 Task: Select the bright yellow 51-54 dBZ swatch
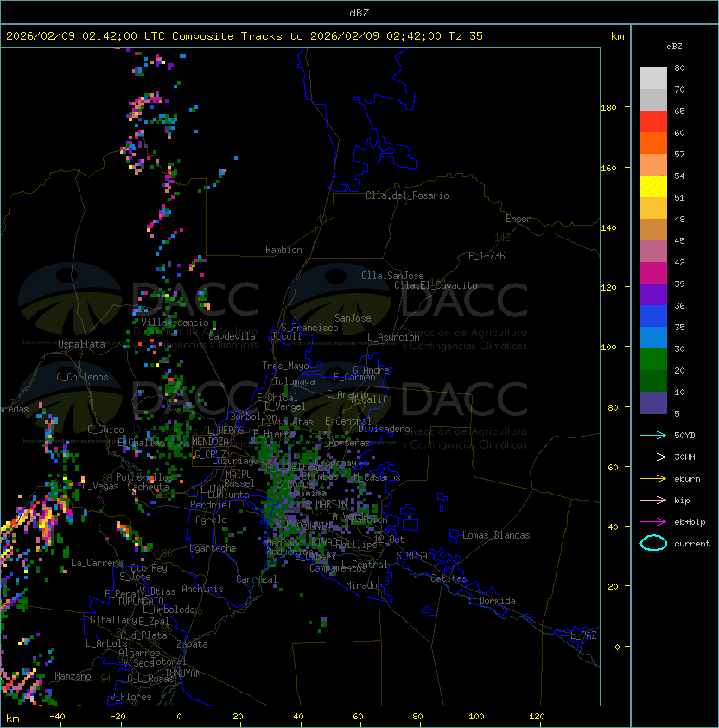click(x=653, y=187)
